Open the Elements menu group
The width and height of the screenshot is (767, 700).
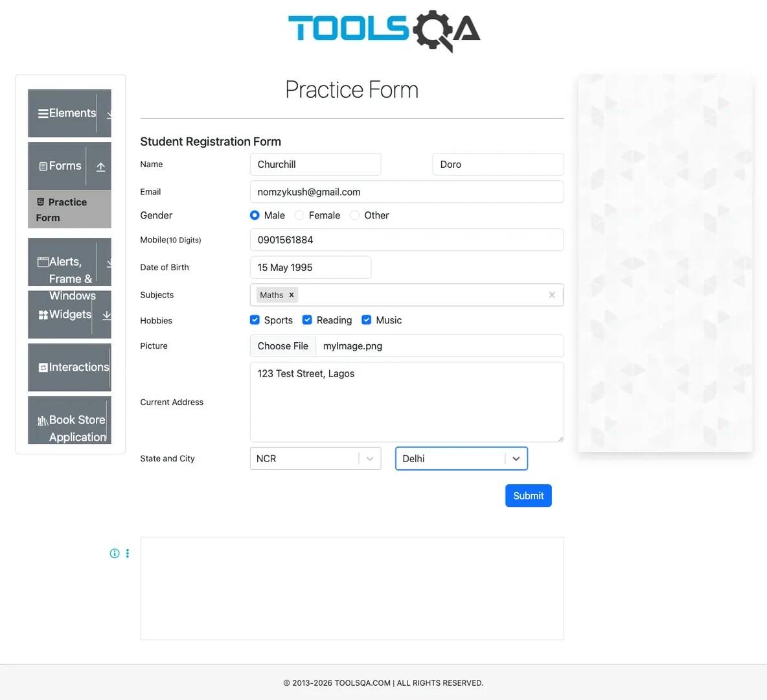69,113
